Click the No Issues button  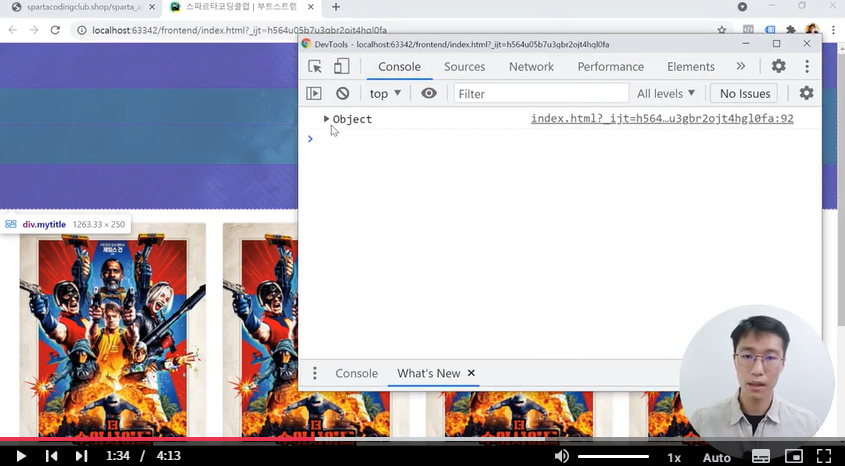[x=744, y=93]
